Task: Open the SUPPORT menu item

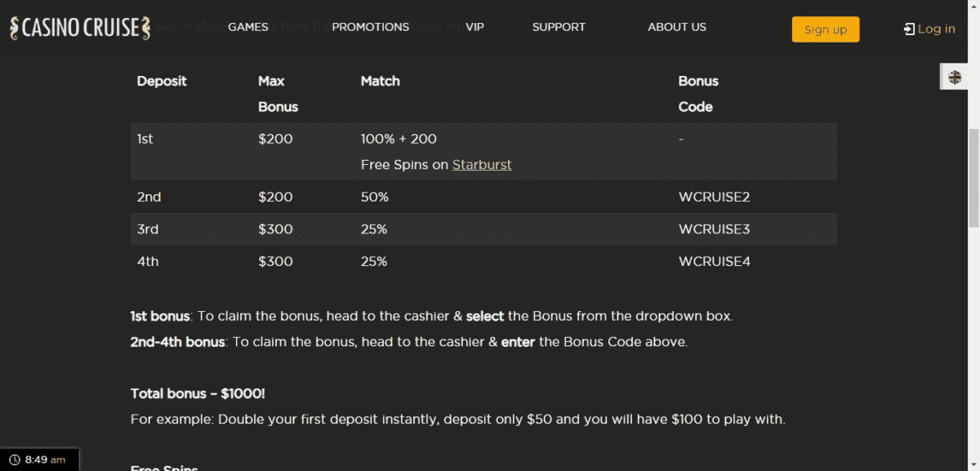Action: [559, 27]
